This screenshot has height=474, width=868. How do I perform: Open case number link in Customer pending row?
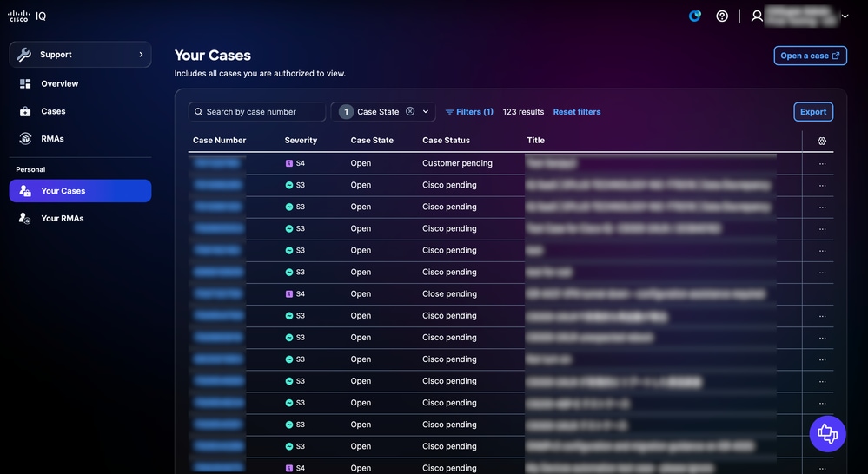[217, 163]
